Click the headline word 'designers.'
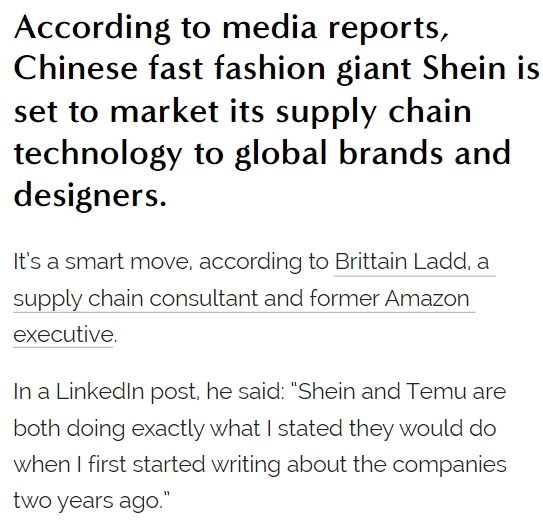The width and height of the screenshot is (543, 529). tap(90, 195)
